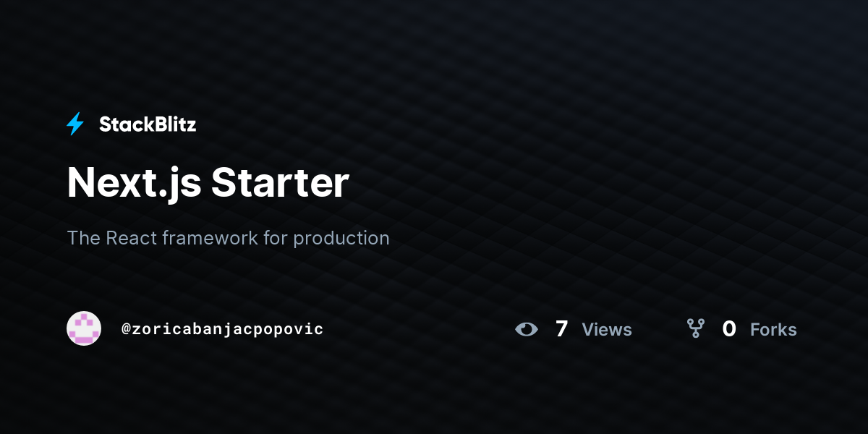868x434 pixels.
Task: Click the word "Starter" in the title
Action: (x=281, y=182)
